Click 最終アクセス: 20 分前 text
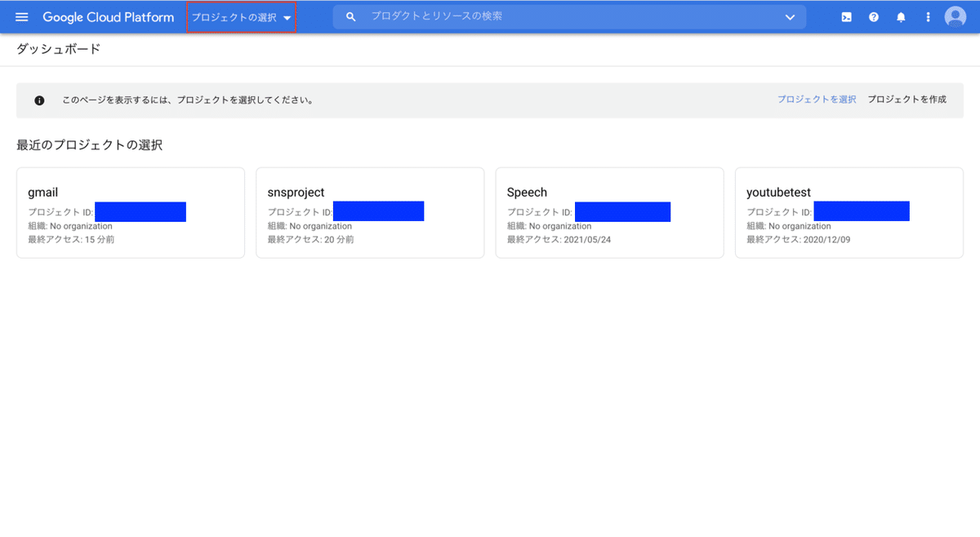This screenshot has height=537, width=980. click(x=310, y=240)
